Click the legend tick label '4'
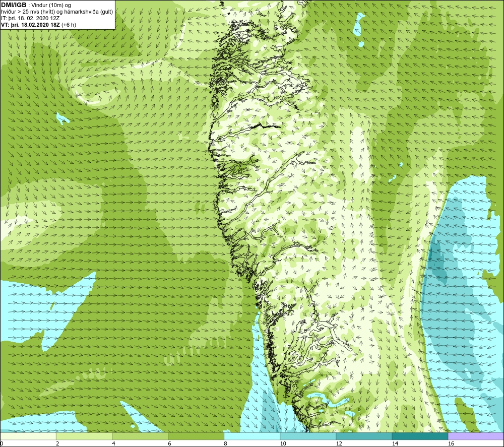Image resolution: width=504 pixels, height=447 pixels. click(x=113, y=444)
